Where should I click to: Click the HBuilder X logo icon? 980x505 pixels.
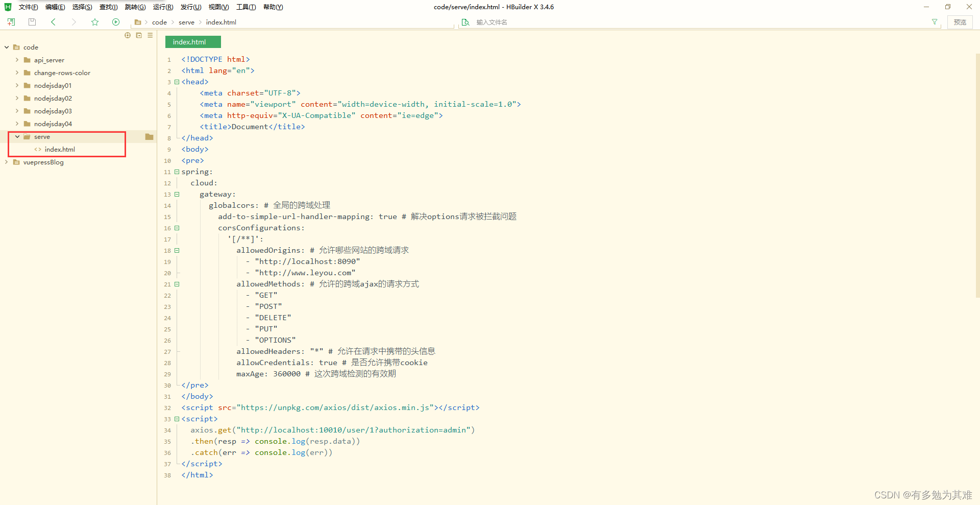(8, 7)
